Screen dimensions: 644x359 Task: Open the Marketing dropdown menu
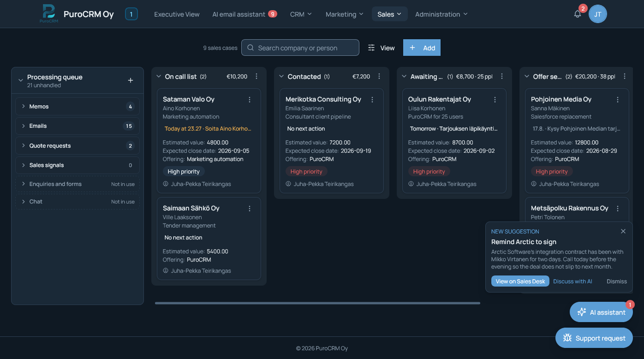pos(344,14)
